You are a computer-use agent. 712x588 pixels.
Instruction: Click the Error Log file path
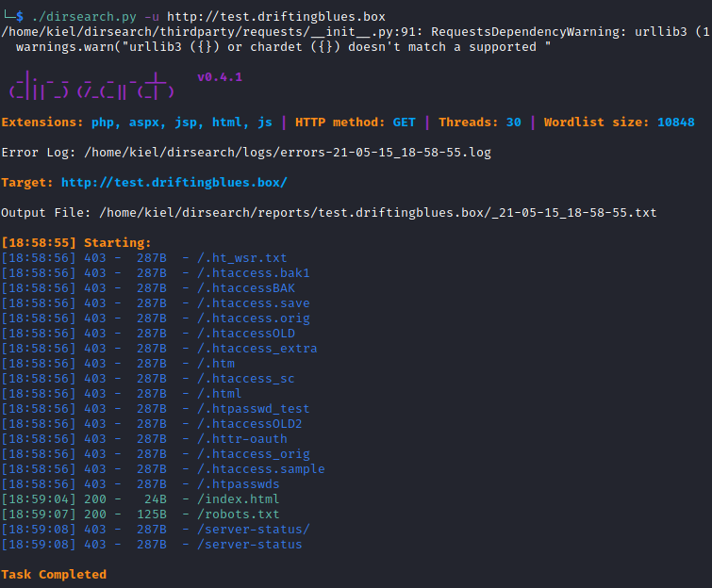pos(288,153)
